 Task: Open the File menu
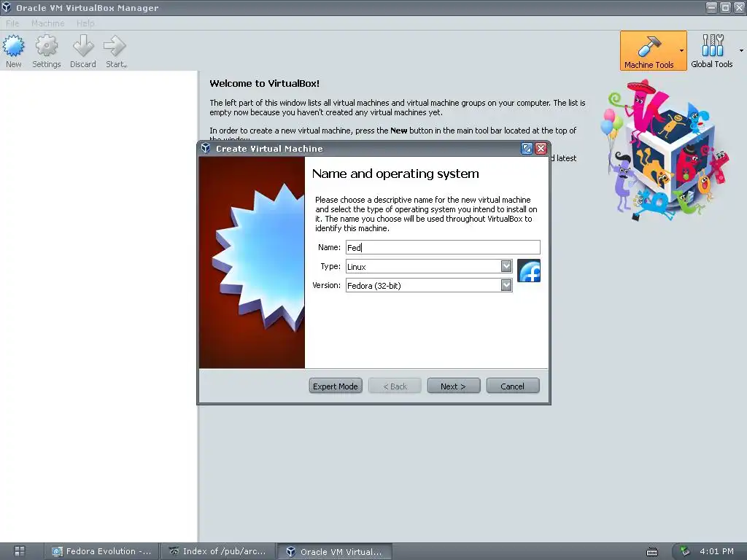tap(12, 23)
